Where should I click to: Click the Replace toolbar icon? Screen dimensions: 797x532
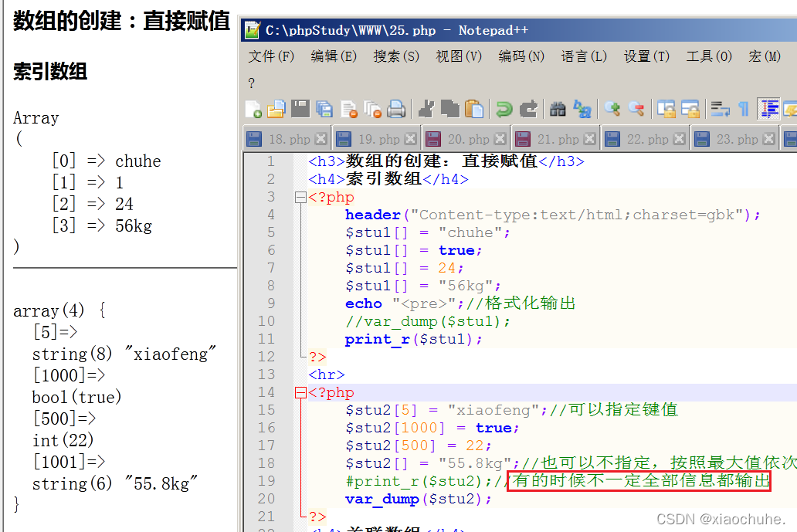pos(582,109)
